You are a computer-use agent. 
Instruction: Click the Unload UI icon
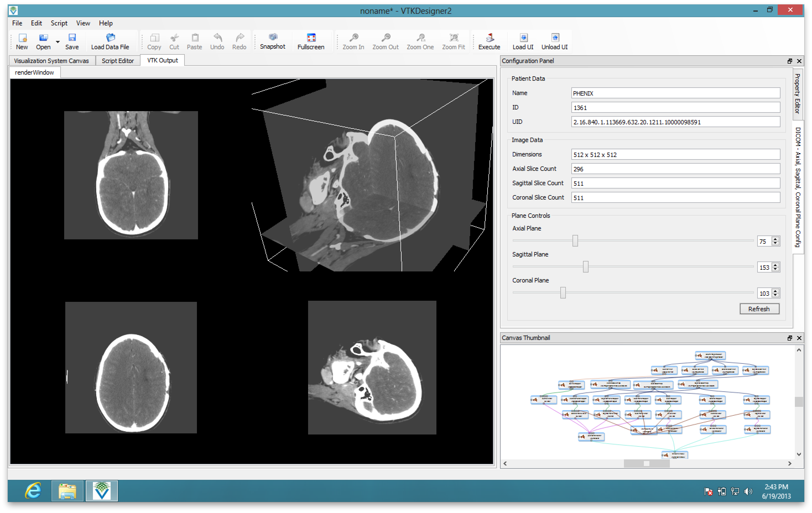coord(554,41)
